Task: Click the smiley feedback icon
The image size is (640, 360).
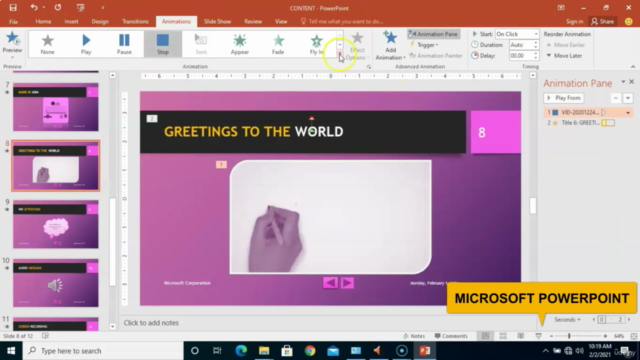Action: tap(629, 22)
